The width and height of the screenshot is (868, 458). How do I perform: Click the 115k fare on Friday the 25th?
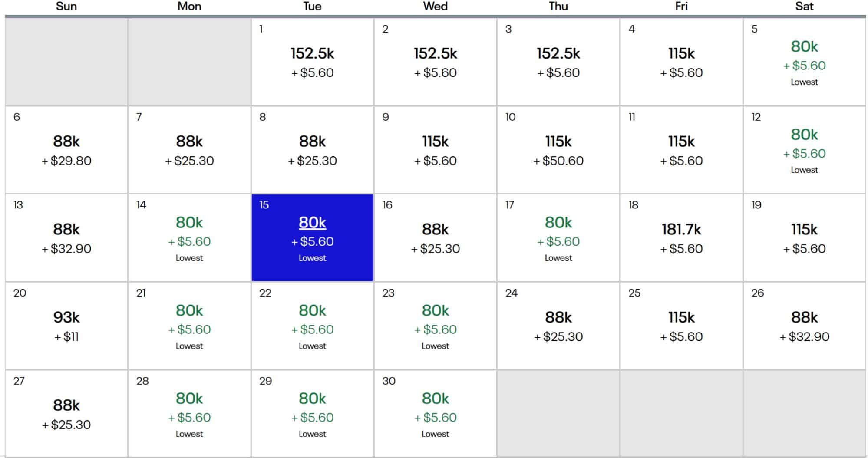[x=681, y=326]
